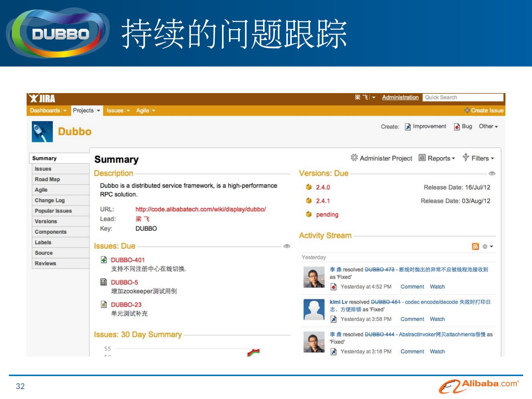Click the Create Improvement icon

pos(408,127)
